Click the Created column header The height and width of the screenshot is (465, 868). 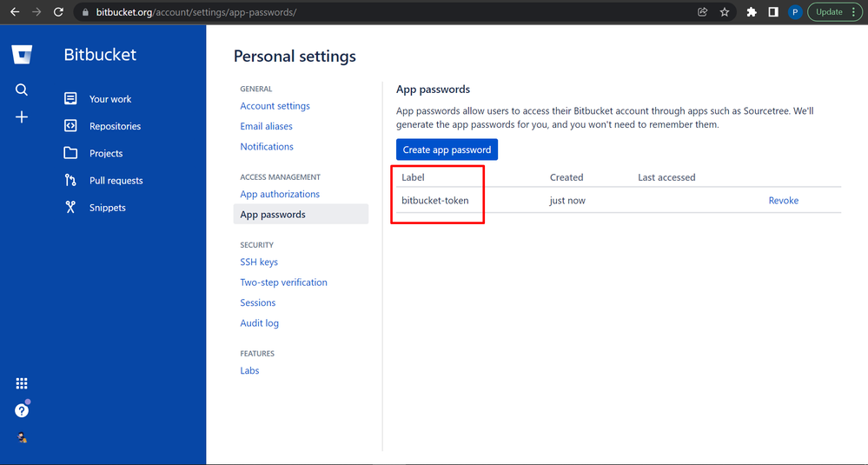point(567,177)
